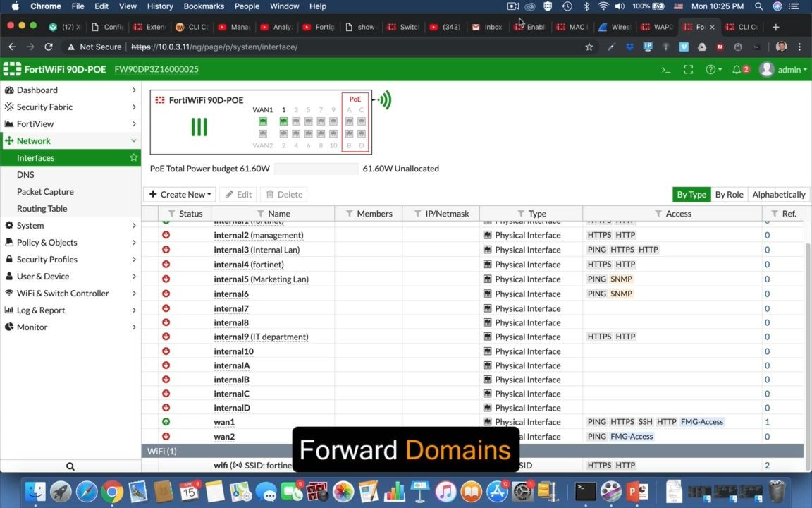Open the notifications bell icon
This screenshot has height=508, width=812.
(737, 70)
